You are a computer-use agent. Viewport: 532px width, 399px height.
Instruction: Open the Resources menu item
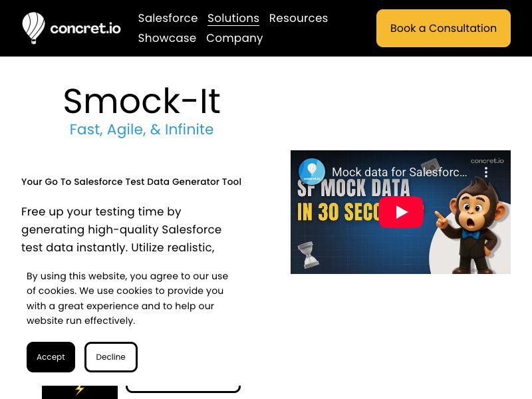(299, 18)
